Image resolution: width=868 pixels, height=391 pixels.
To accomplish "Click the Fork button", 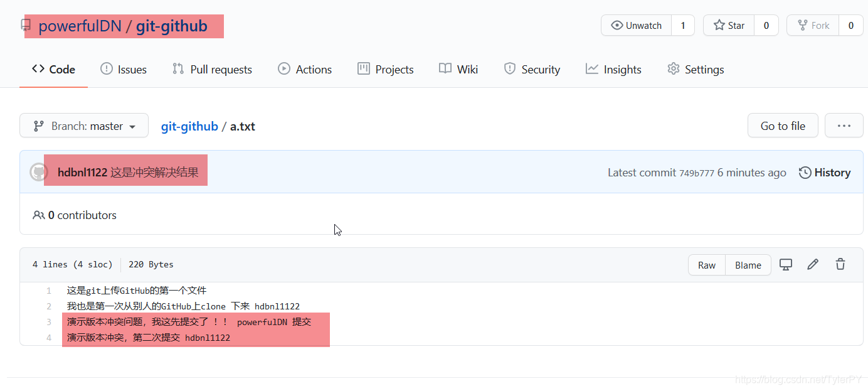I will [x=813, y=25].
